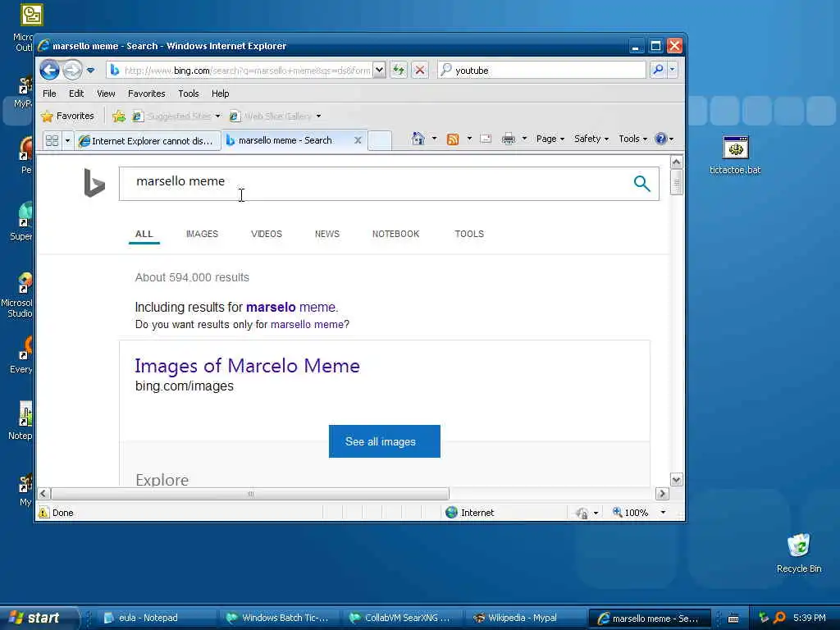Open the File menu
Viewport: 840px width, 630px height.
point(49,94)
